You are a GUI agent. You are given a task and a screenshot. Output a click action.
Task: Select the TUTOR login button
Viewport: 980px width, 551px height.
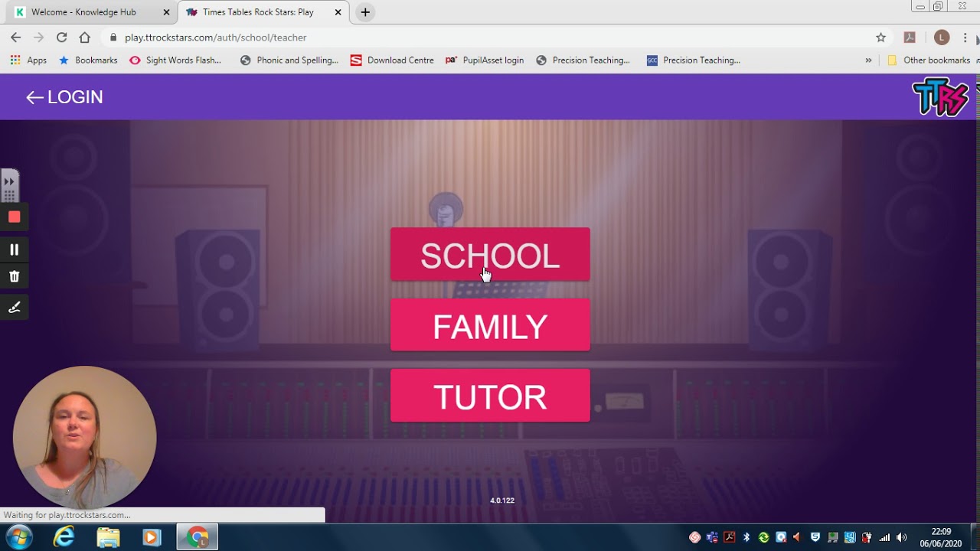pos(490,396)
